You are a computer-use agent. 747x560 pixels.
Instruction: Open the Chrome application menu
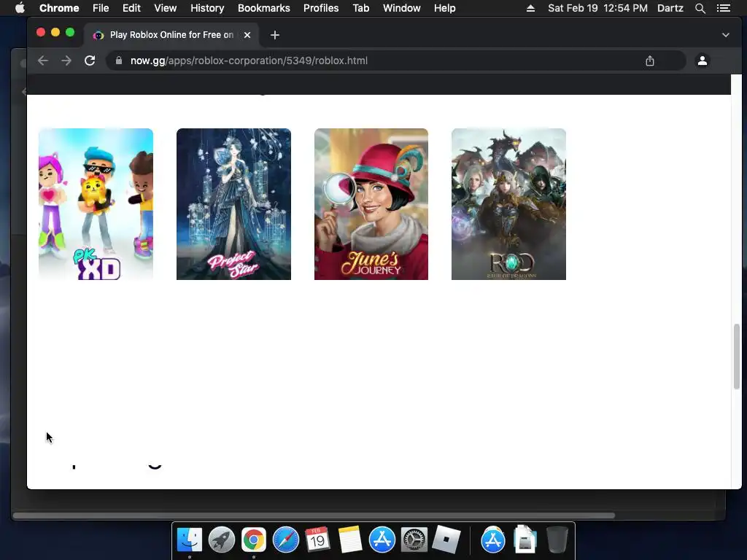coord(59,8)
